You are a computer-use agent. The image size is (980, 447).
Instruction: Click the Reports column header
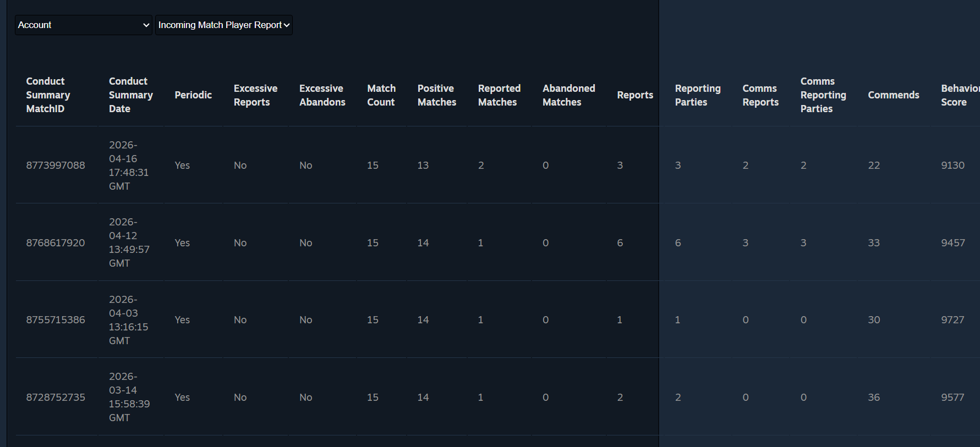click(x=635, y=95)
